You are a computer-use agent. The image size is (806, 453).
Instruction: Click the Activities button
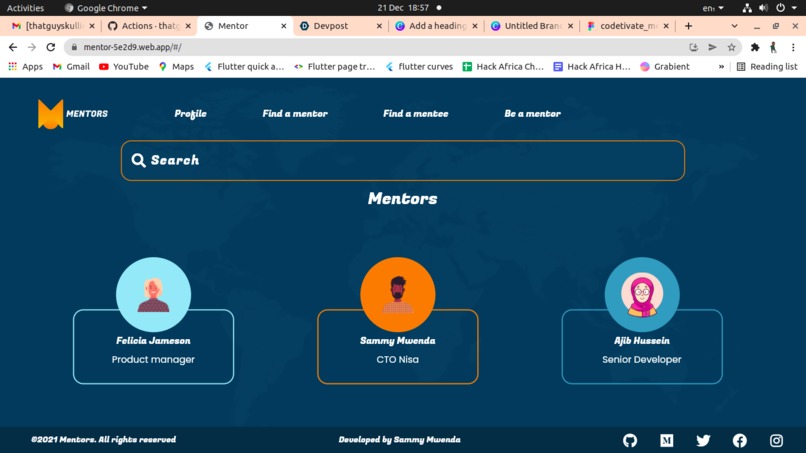tap(25, 8)
